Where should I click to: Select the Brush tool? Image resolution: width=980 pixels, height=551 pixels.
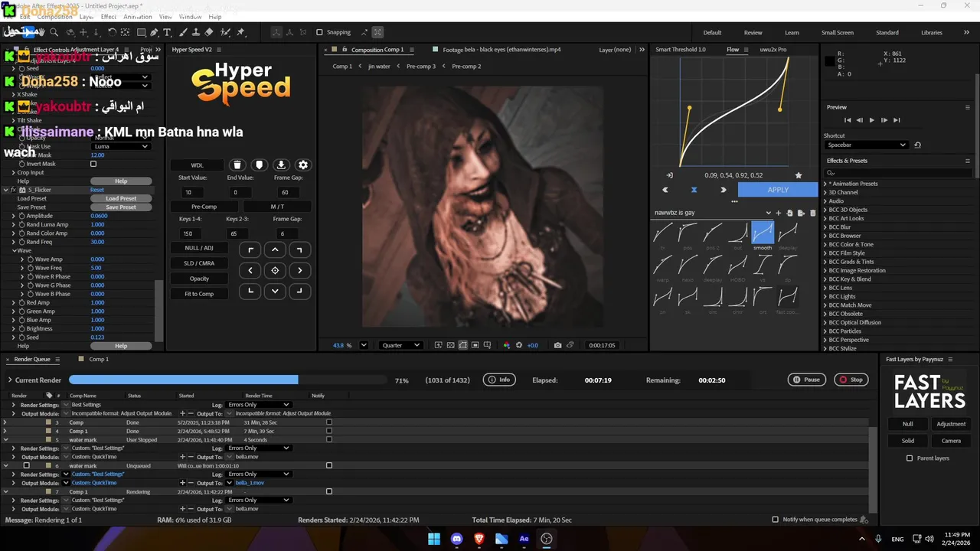click(x=183, y=32)
